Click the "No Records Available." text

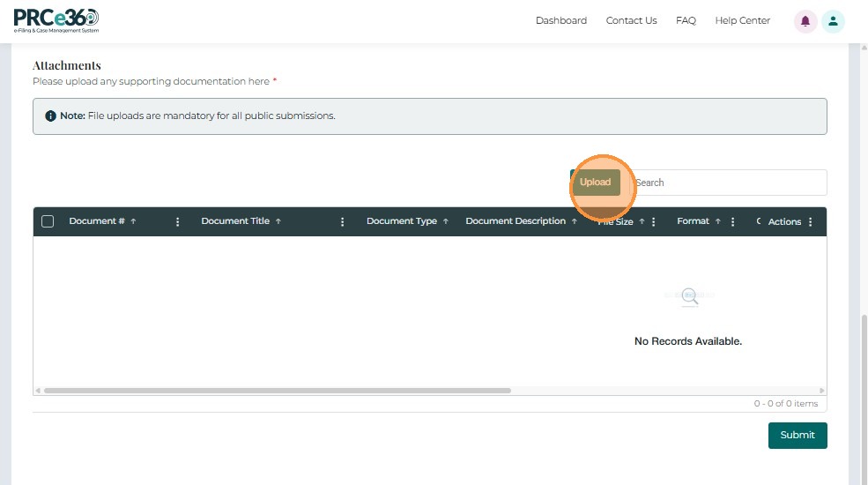pyautogui.click(x=688, y=341)
